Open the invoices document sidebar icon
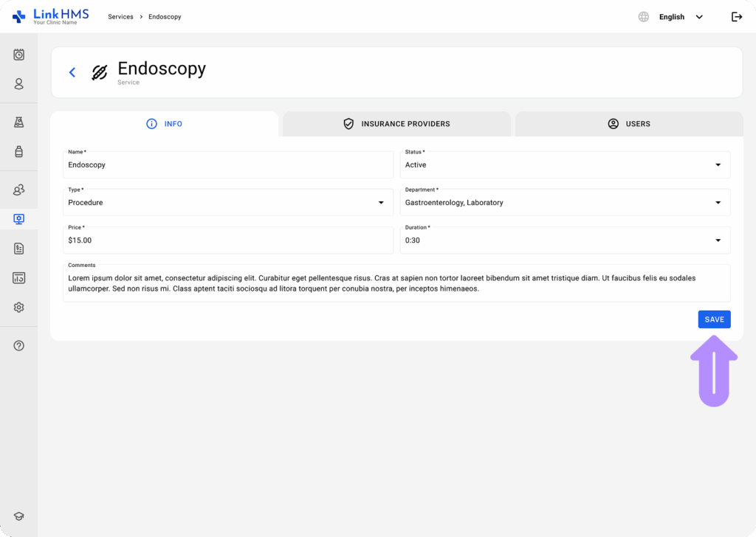 click(19, 249)
